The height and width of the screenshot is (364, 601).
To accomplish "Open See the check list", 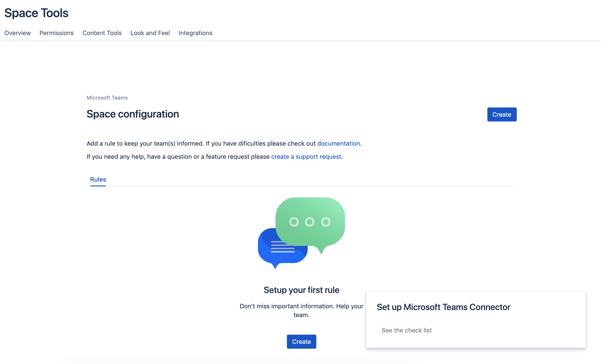I will tap(406, 330).
